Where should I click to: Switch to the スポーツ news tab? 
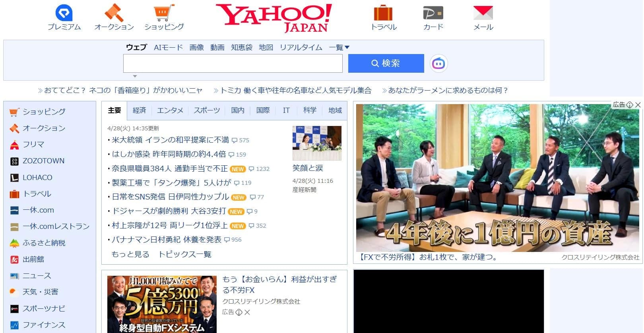(x=207, y=110)
